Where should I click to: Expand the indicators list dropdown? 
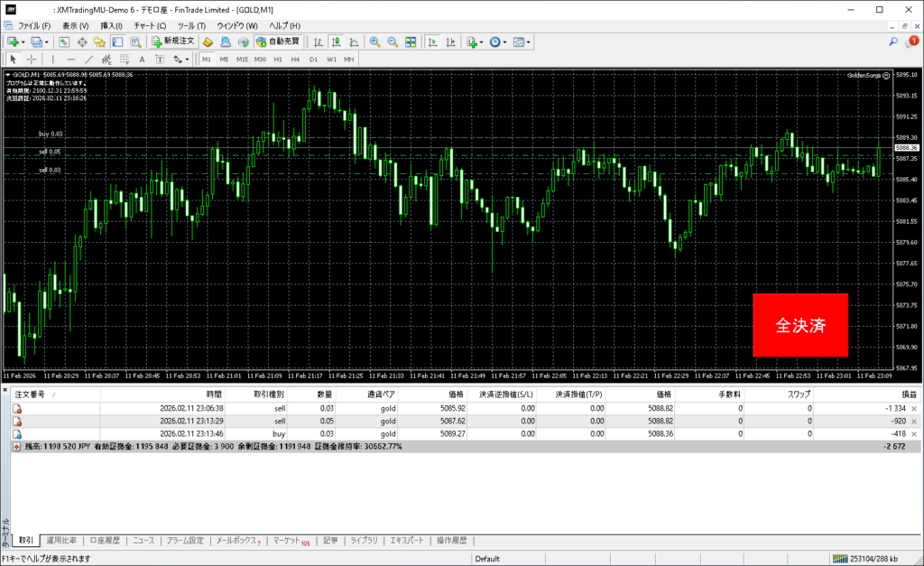coord(481,42)
